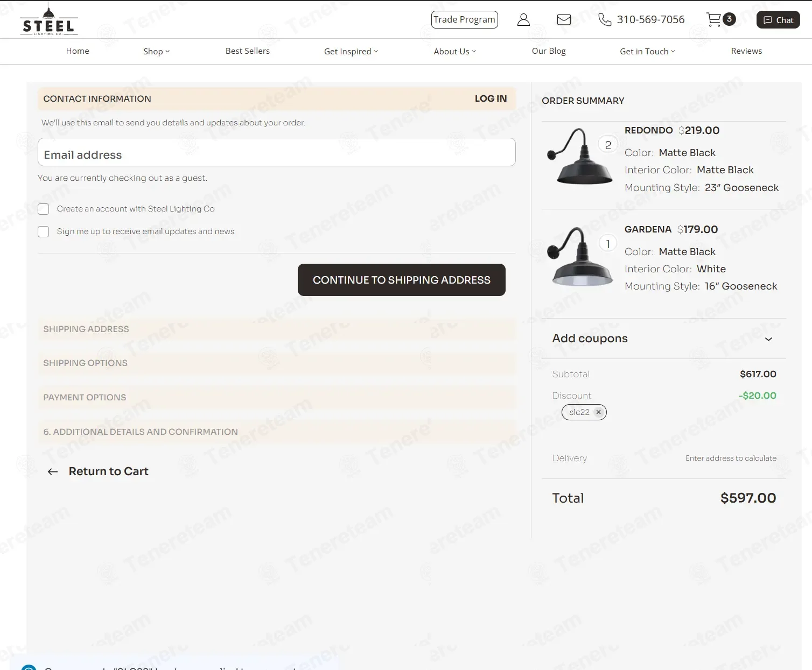Click the Shipping Options section header
The height and width of the screenshot is (670, 812).
(x=277, y=363)
